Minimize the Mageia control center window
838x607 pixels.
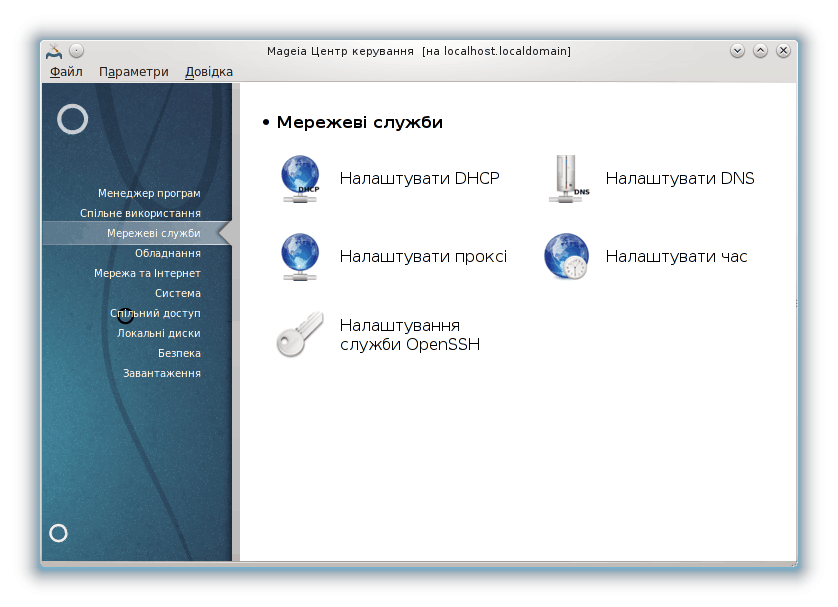737,51
